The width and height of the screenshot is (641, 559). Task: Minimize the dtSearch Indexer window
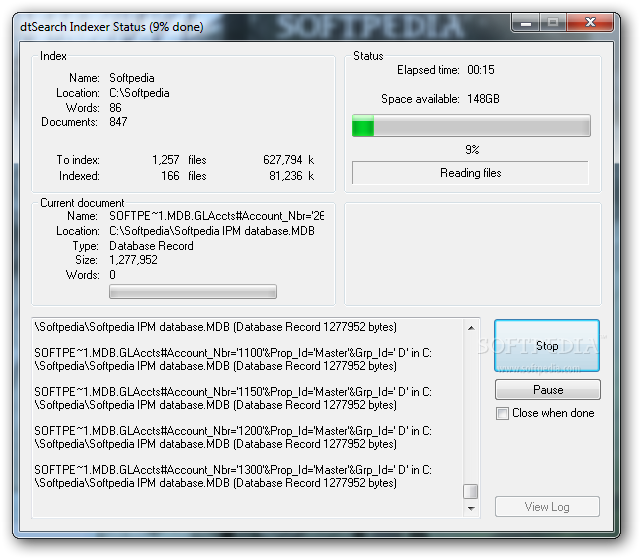coord(526,22)
